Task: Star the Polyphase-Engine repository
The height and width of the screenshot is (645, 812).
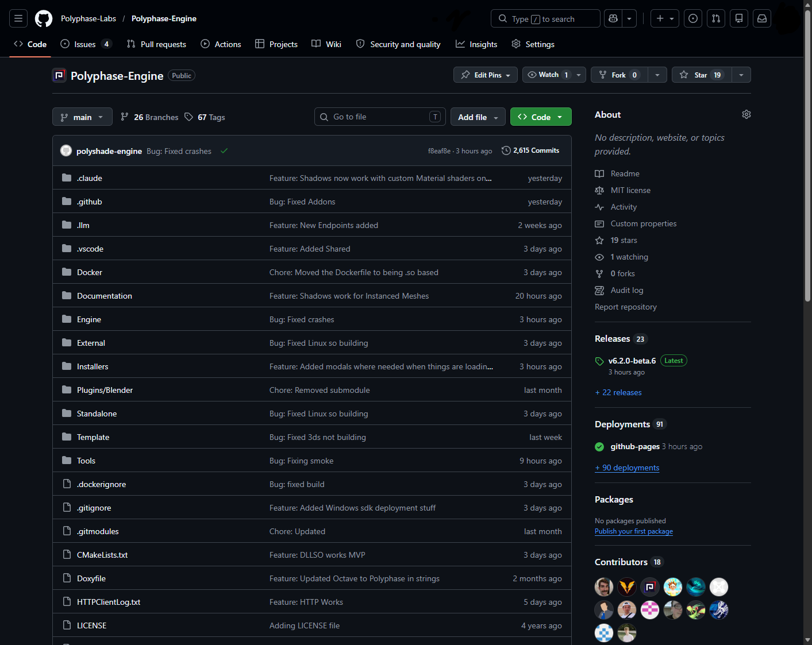Action: (x=702, y=75)
